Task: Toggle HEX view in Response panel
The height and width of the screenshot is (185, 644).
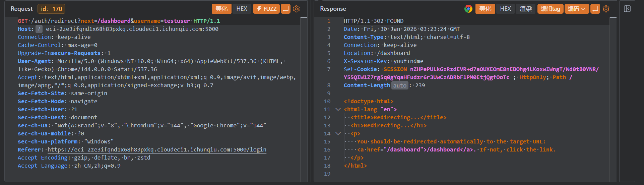Action: click(x=506, y=9)
